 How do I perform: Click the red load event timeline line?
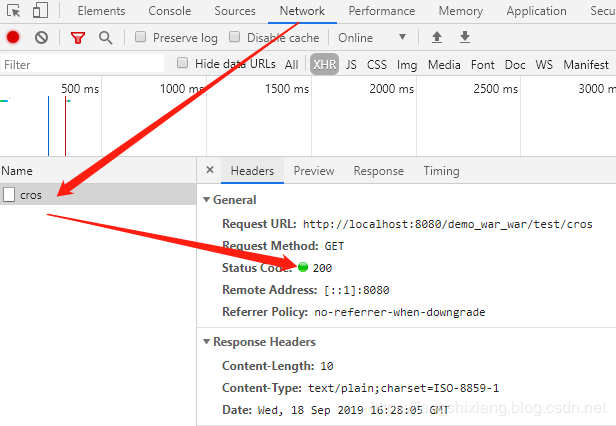pos(65,126)
